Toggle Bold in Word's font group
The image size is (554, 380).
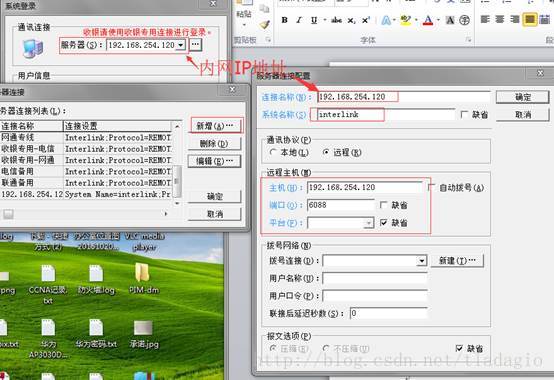pyautogui.click(x=284, y=20)
